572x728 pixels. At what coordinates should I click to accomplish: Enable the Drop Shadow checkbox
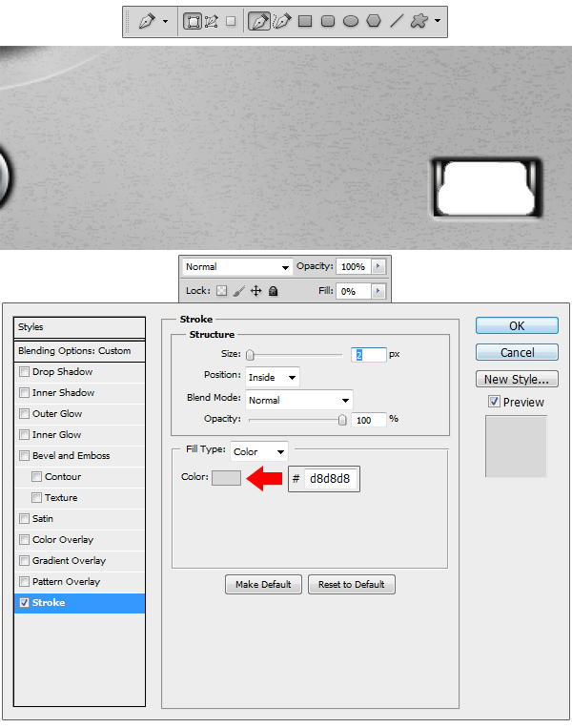pyautogui.click(x=24, y=372)
